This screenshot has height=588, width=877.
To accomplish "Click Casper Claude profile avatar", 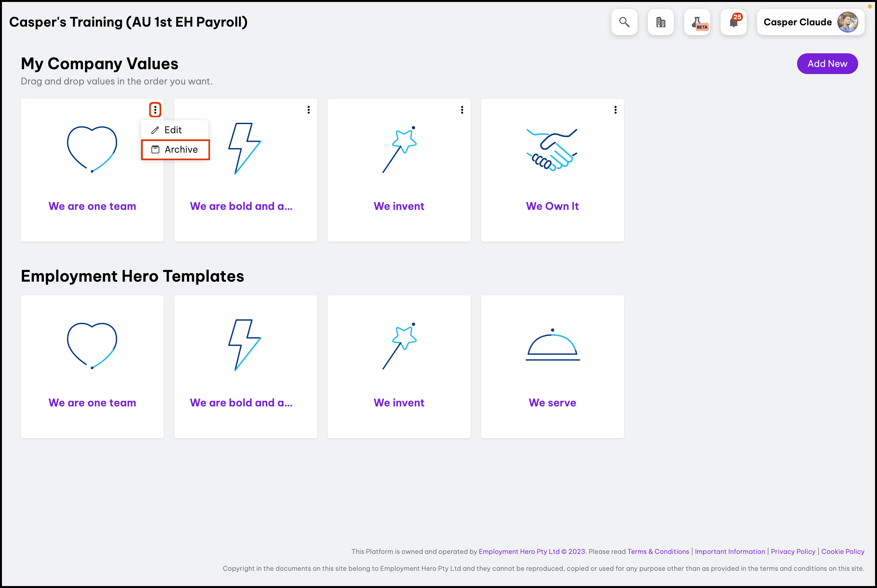I will pyautogui.click(x=847, y=22).
